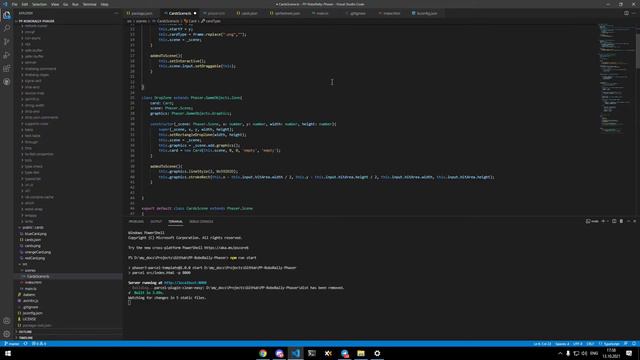Open the editor more actions ellipsis
This screenshot has height=360, width=640.
[634, 13]
